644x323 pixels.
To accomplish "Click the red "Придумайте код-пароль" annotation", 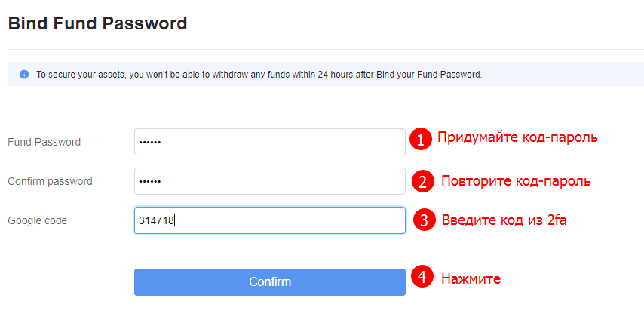I will (x=517, y=137).
